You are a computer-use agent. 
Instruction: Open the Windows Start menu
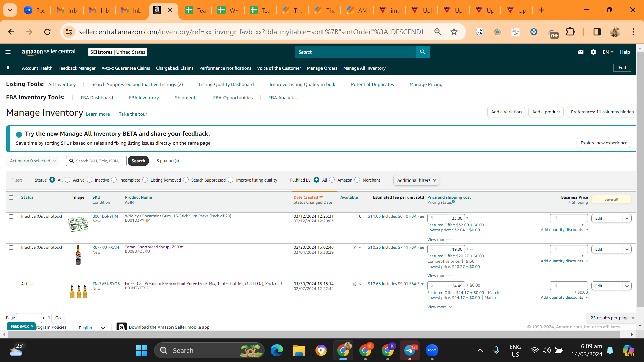point(141,350)
